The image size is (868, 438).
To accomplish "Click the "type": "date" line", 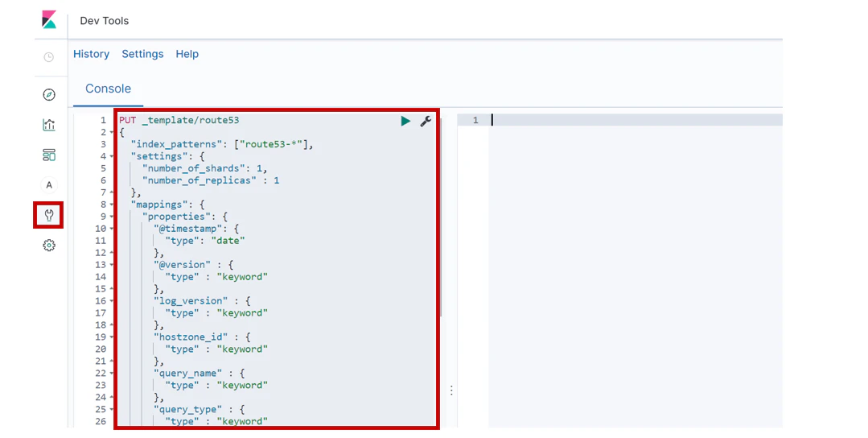I will [205, 241].
